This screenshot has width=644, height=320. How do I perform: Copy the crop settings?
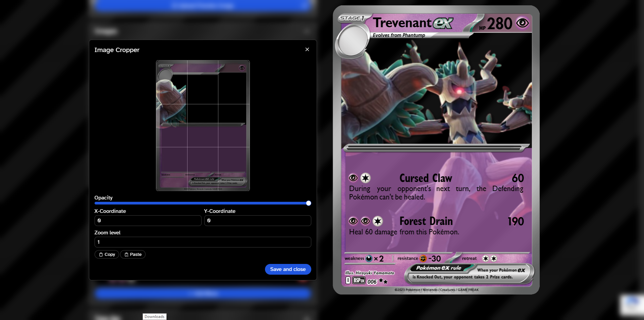[107, 255]
